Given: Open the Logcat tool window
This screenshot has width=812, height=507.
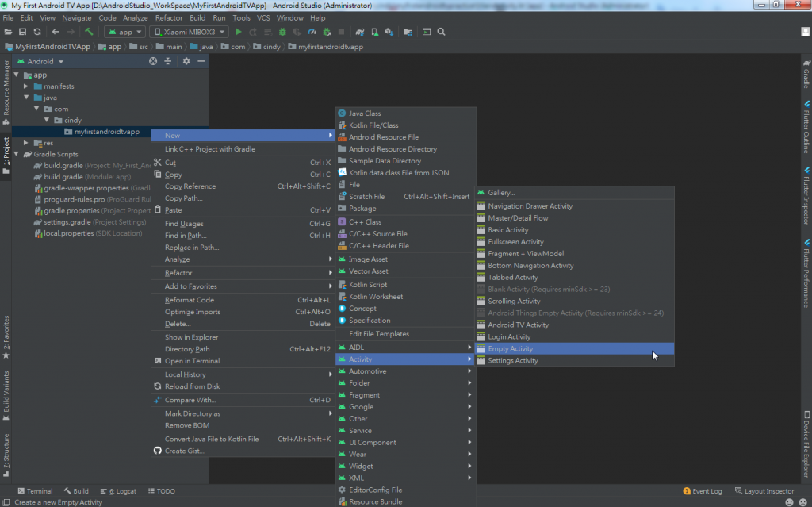Looking at the screenshot, I should pyautogui.click(x=119, y=491).
